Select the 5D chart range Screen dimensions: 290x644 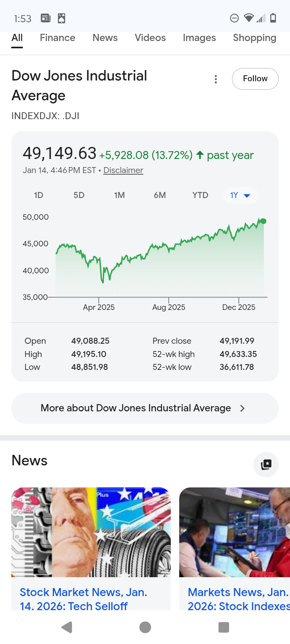click(x=79, y=195)
